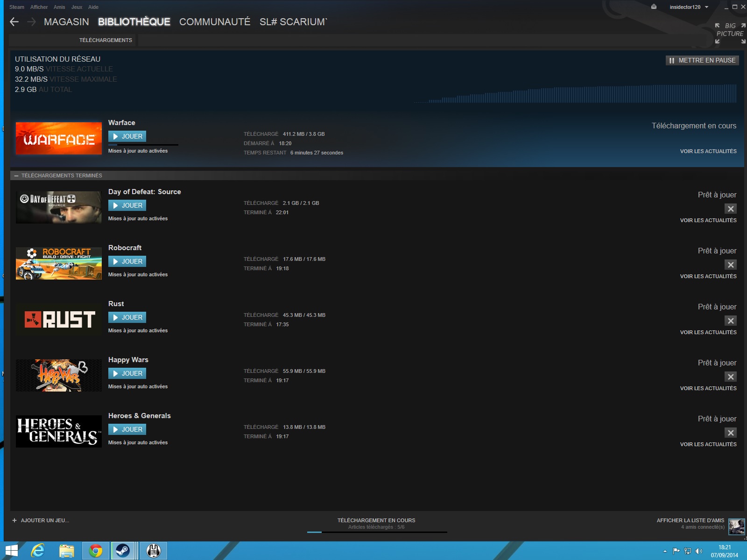Screen dimensions: 747x560
Task: Click the Téléchargement en cours status text
Action: point(694,126)
